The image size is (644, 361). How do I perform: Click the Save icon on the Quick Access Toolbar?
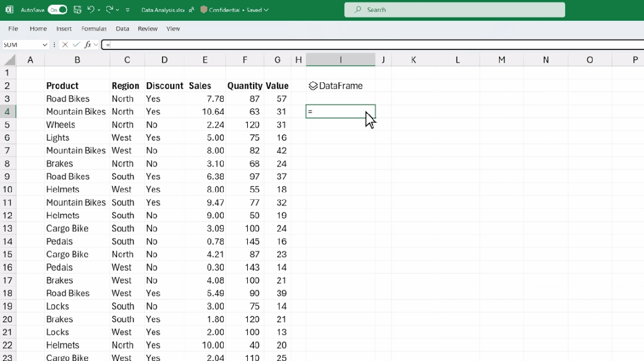77,10
